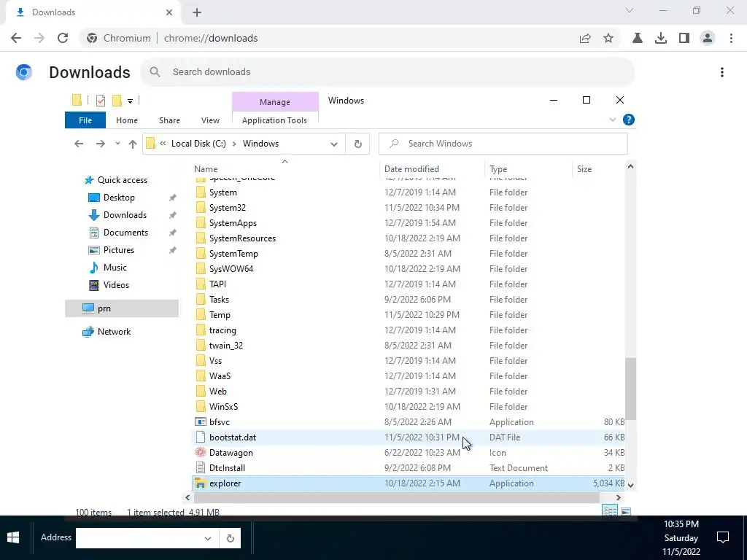This screenshot has height=560, width=747.
Task: Open the File Explorer Help icon
Action: click(628, 120)
